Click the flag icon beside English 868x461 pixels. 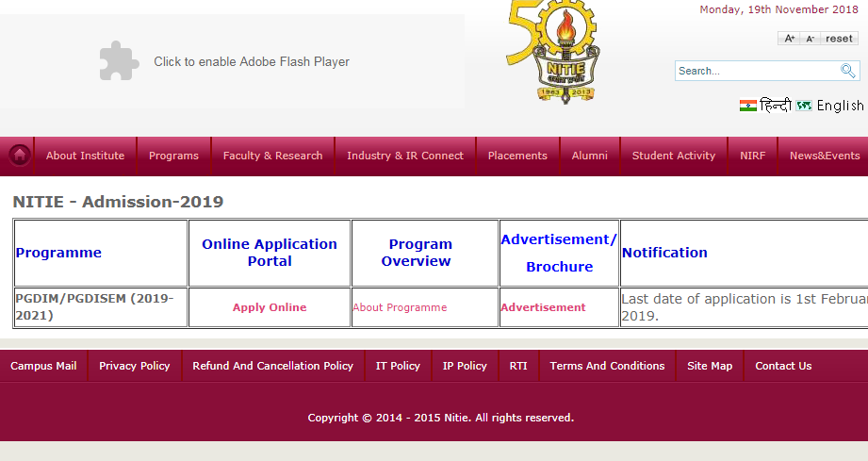(804, 106)
